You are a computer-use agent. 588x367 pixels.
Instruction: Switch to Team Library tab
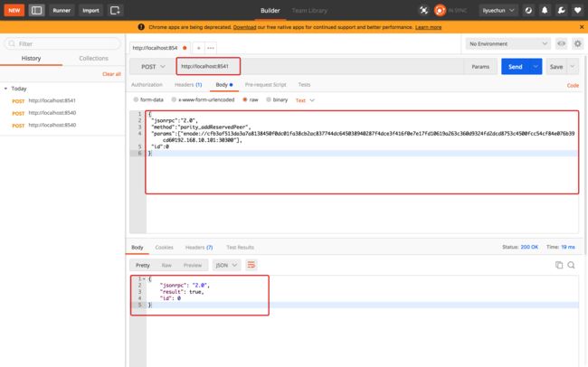pyautogui.click(x=309, y=11)
